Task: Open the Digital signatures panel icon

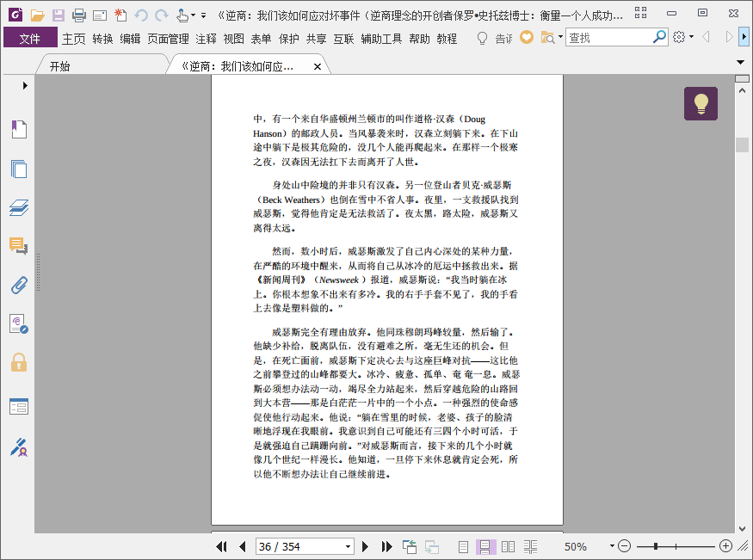Action: 19,324
